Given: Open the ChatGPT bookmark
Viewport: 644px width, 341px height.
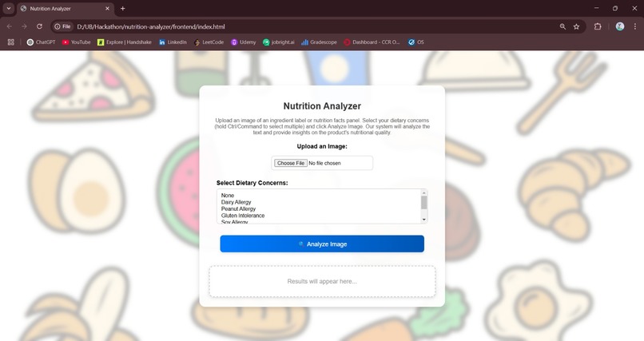Looking at the screenshot, I should point(41,42).
